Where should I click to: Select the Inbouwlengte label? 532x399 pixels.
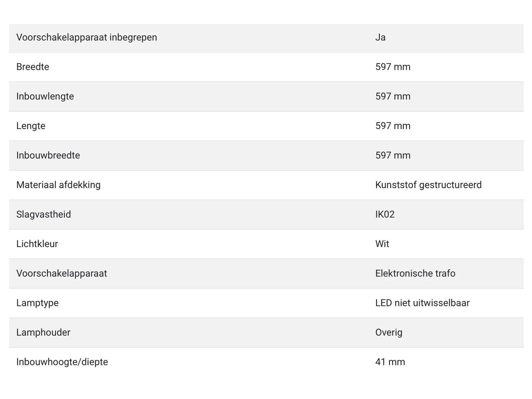(x=45, y=97)
